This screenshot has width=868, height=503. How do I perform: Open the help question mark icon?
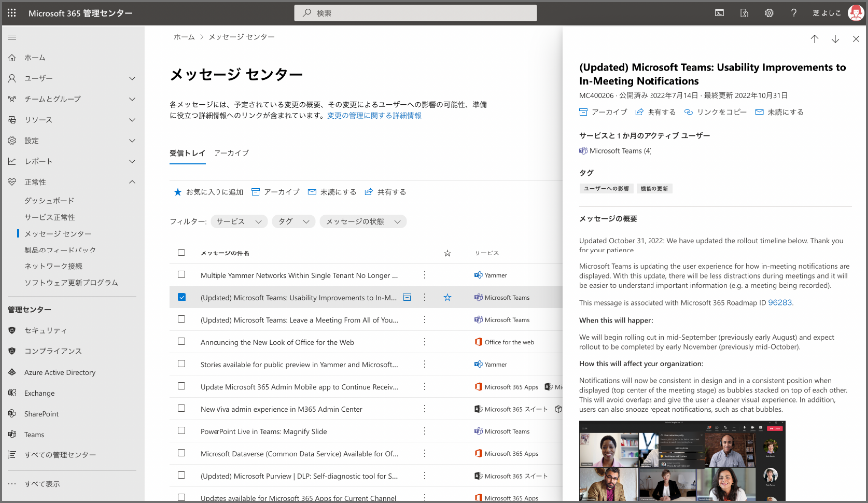794,13
